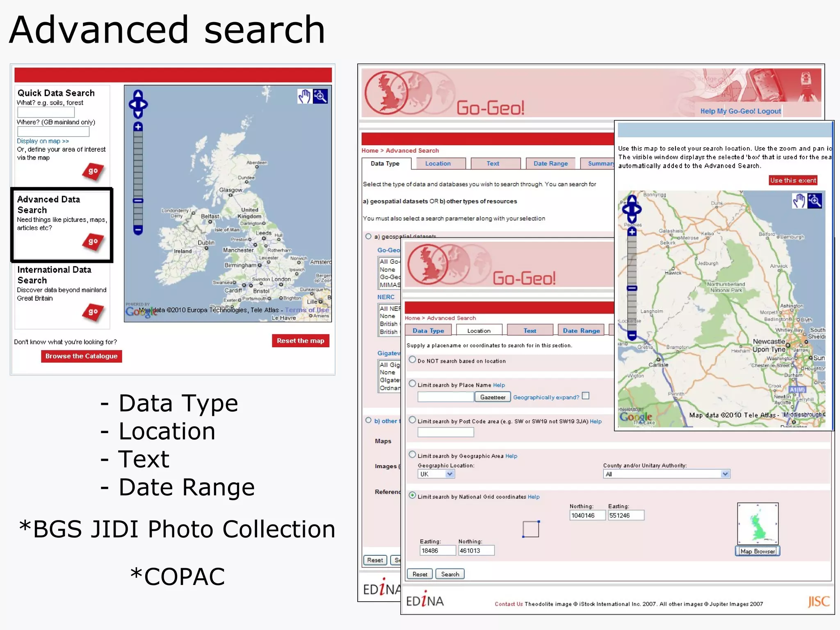Click the Go-Geo! globe logo in back window
The height and width of the screenshot is (630, 840).
pos(410,93)
